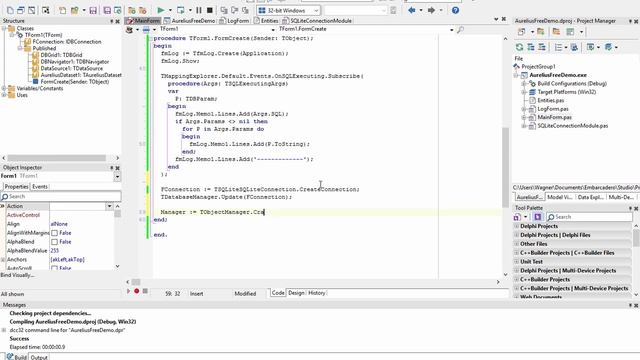Click Expand All icon in Project Manager

pyautogui.click(x=531, y=47)
